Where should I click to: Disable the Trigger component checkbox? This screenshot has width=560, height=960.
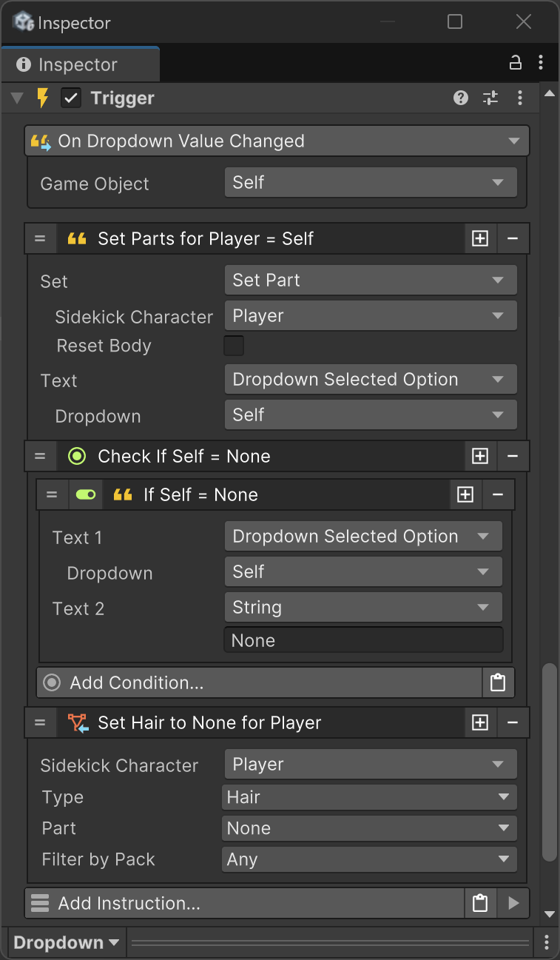71,98
